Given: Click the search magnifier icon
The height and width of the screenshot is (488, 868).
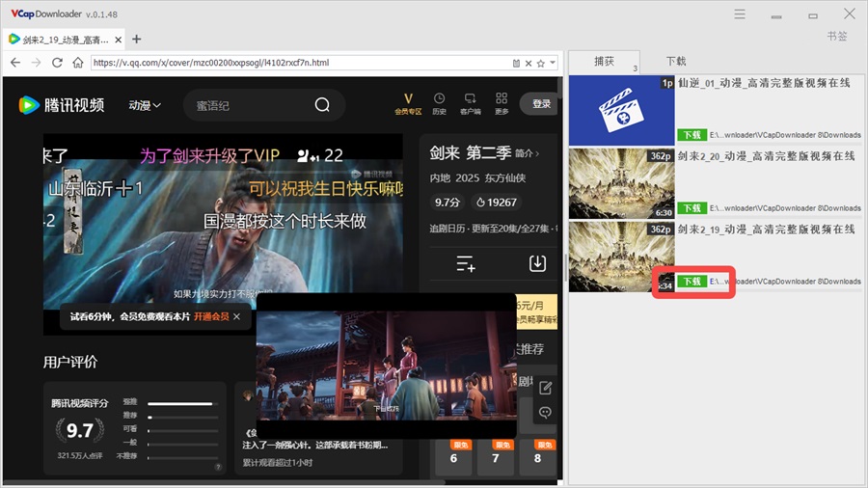Looking at the screenshot, I should click(322, 104).
